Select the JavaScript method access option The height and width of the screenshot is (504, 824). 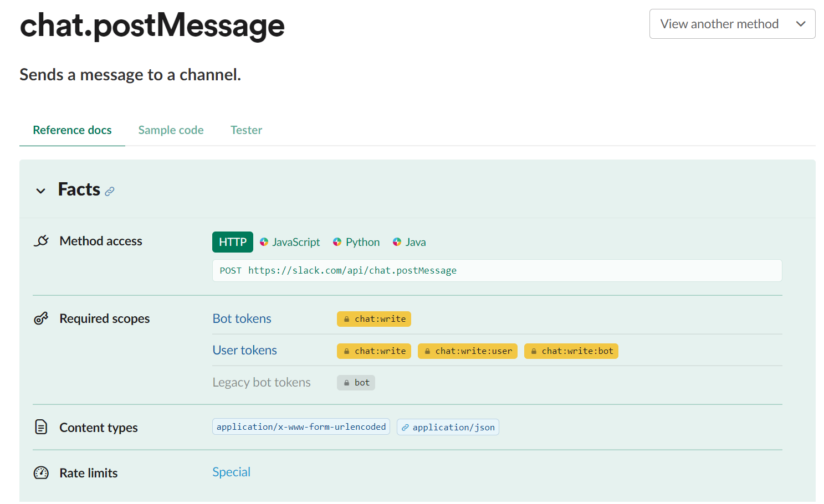click(x=290, y=242)
